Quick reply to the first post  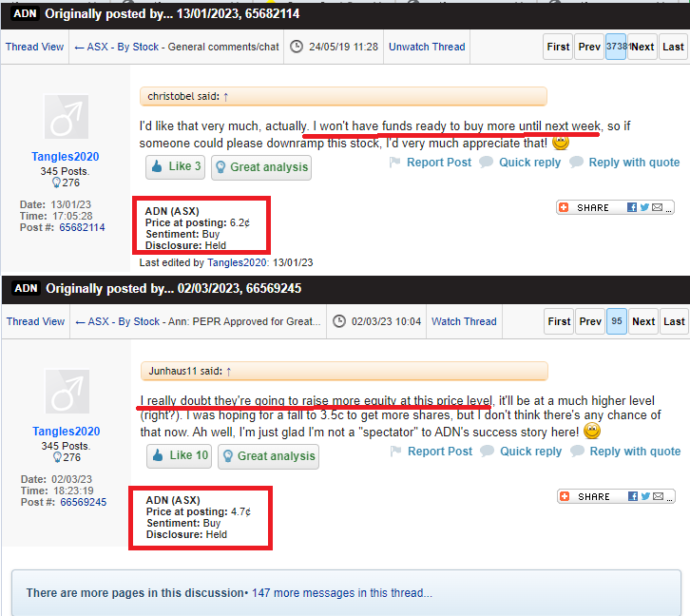(529, 163)
